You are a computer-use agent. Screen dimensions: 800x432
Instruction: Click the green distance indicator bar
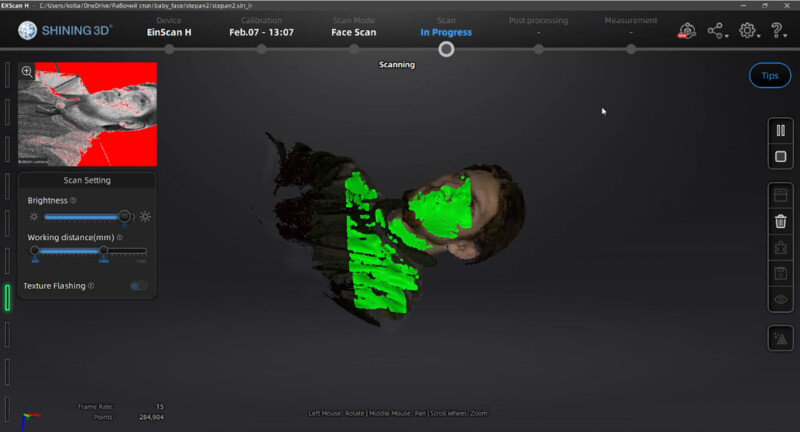pos(8,297)
